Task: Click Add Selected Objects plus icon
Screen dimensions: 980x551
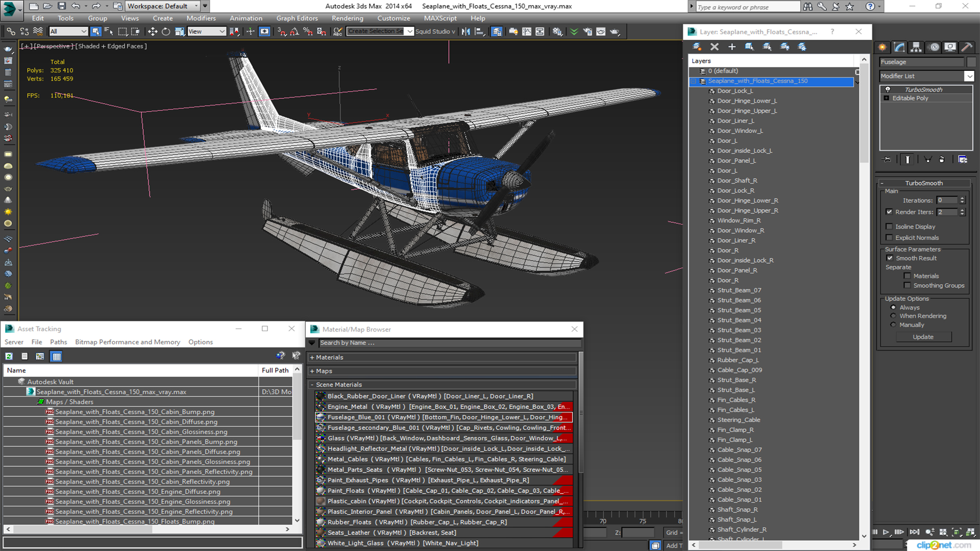Action: click(x=732, y=46)
